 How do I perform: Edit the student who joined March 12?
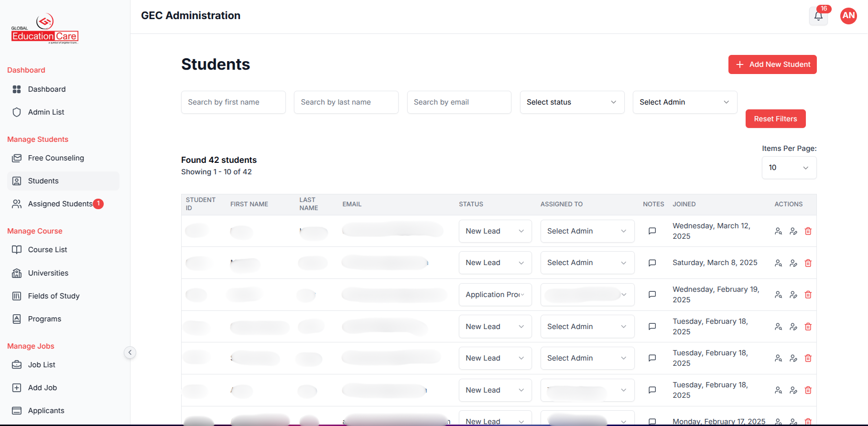(x=793, y=231)
